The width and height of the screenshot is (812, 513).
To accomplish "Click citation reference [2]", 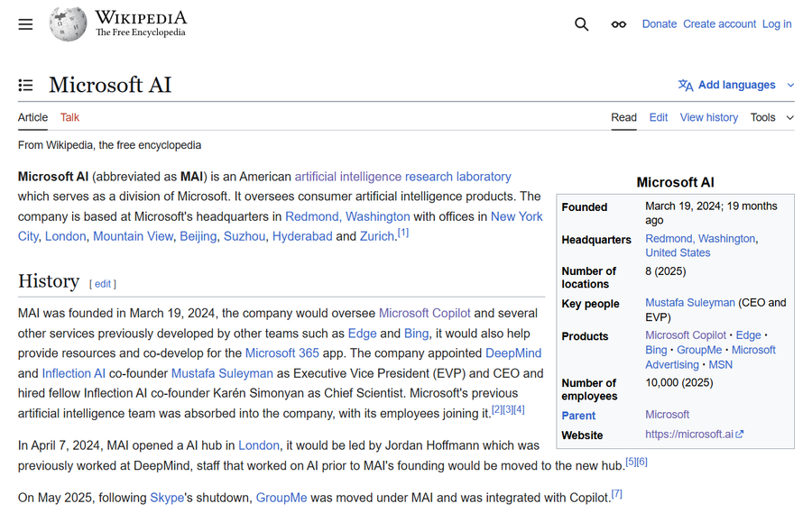I will click(496, 409).
